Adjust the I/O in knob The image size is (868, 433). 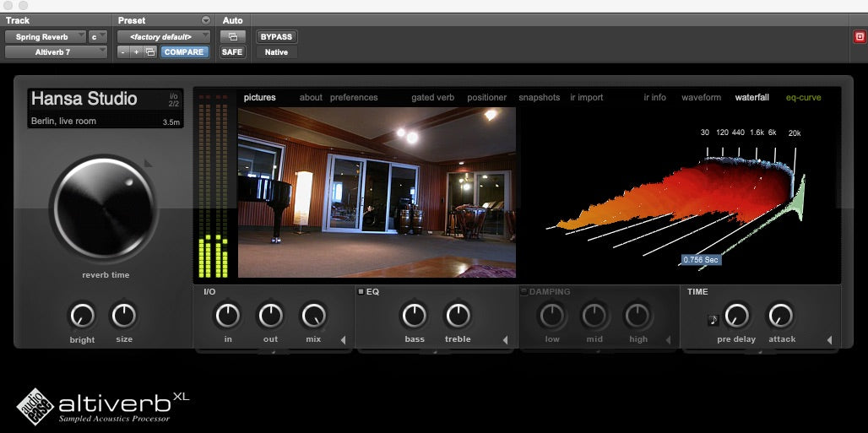(227, 316)
